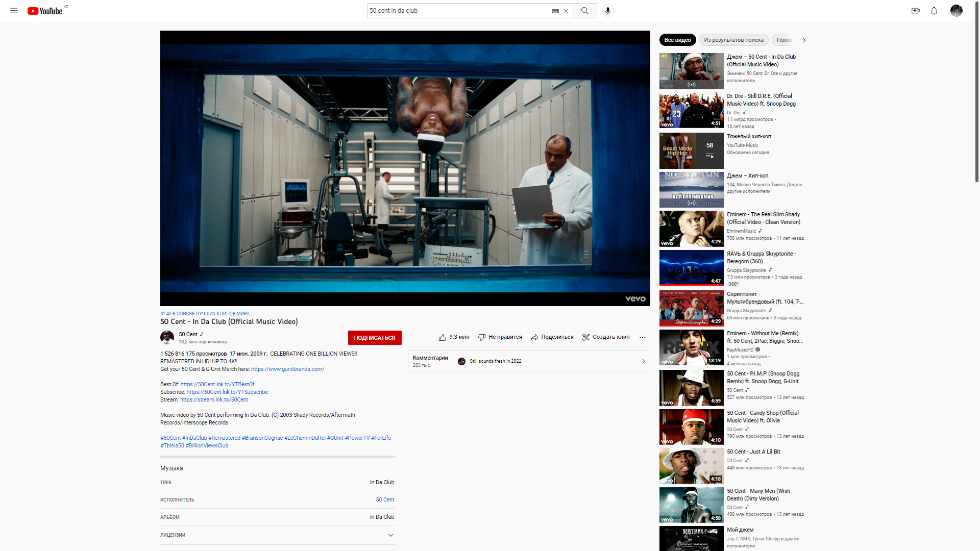This screenshot has width=980, height=551.
Task: Open the 50 Cent artist link in Музыка
Action: coord(385,499)
